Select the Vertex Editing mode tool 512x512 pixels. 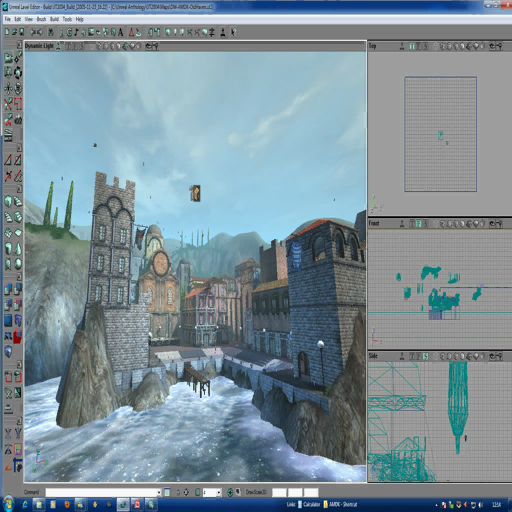(18, 58)
